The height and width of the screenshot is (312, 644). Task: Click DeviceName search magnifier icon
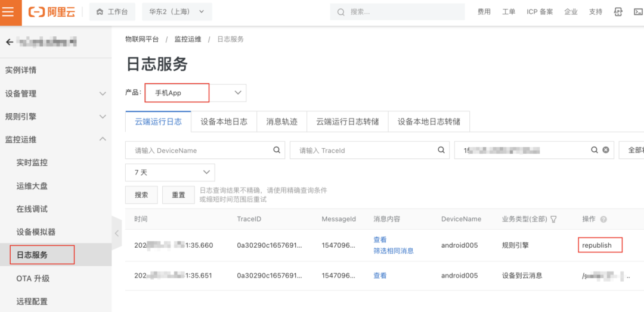pos(277,150)
